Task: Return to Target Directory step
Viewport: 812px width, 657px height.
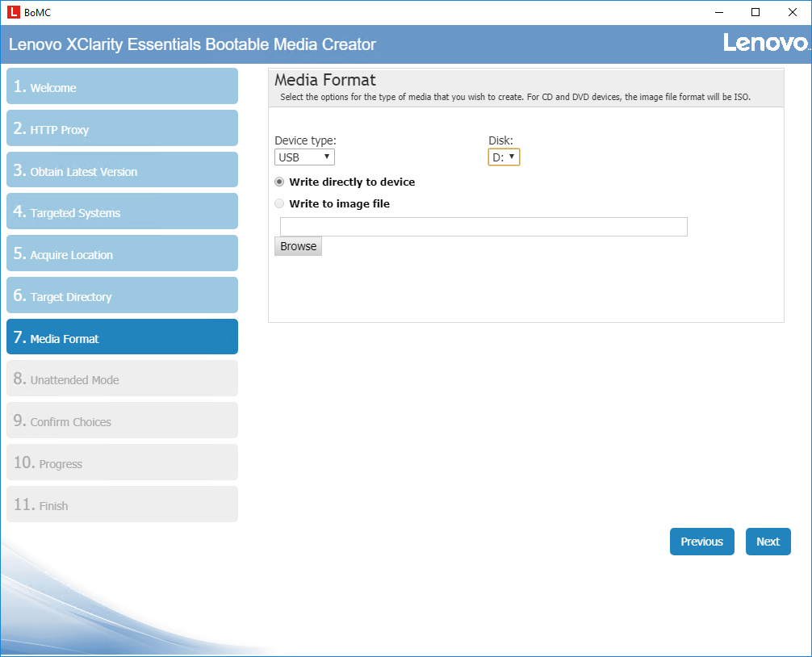Action: coord(122,295)
